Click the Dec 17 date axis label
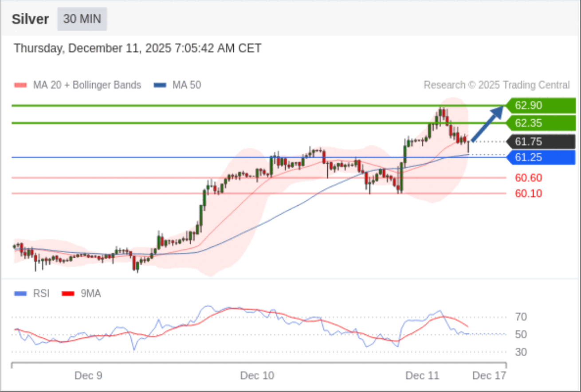This screenshot has height=392, width=581. point(489,376)
